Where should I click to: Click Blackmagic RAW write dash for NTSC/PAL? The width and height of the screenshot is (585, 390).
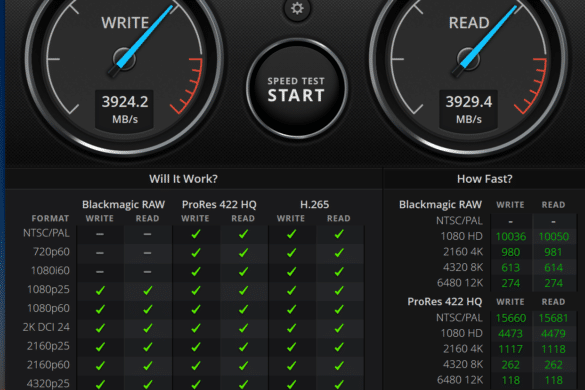[100, 234]
